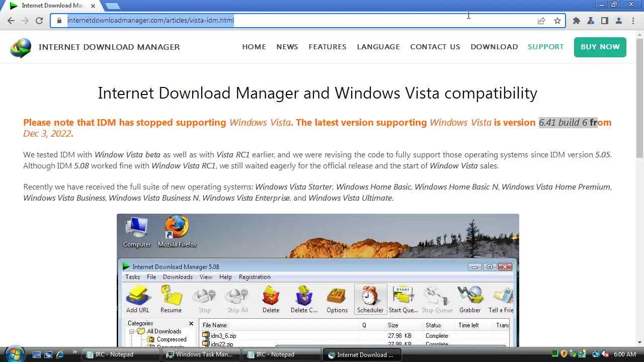Click the Registration menu in IDM screenshot
This screenshot has width=644, height=362.
(255, 277)
